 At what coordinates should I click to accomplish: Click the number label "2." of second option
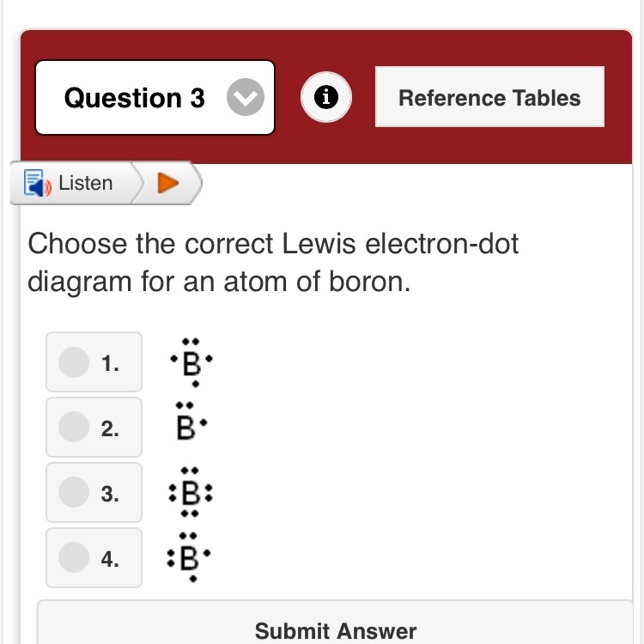pyautogui.click(x=109, y=428)
